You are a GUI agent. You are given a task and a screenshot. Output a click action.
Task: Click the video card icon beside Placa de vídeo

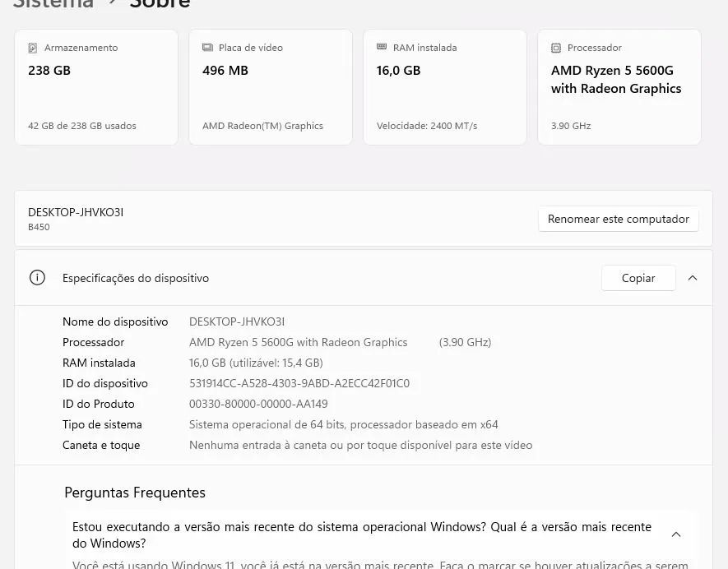pyautogui.click(x=207, y=48)
